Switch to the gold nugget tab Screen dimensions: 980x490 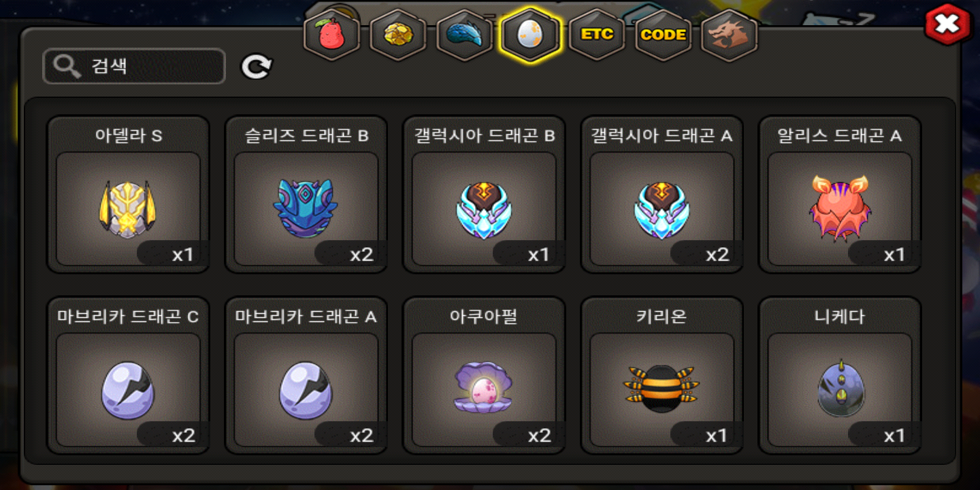pyautogui.click(x=398, y=35)
